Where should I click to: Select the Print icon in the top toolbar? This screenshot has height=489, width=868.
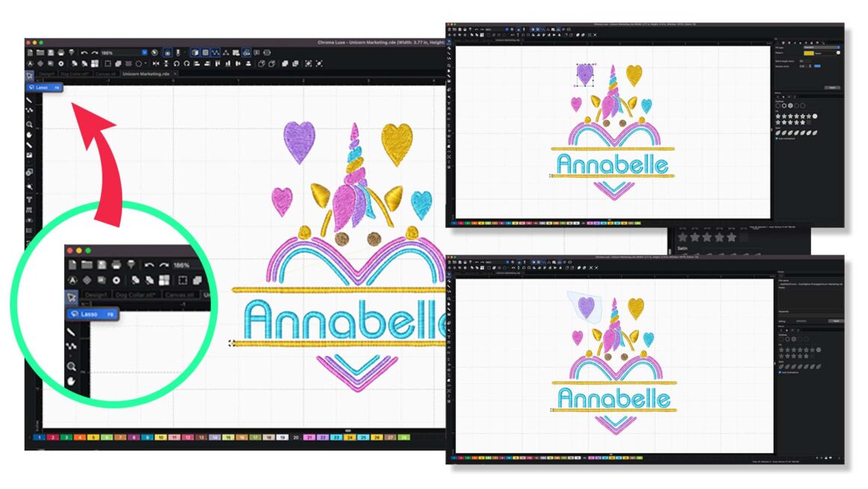point(61,52)
